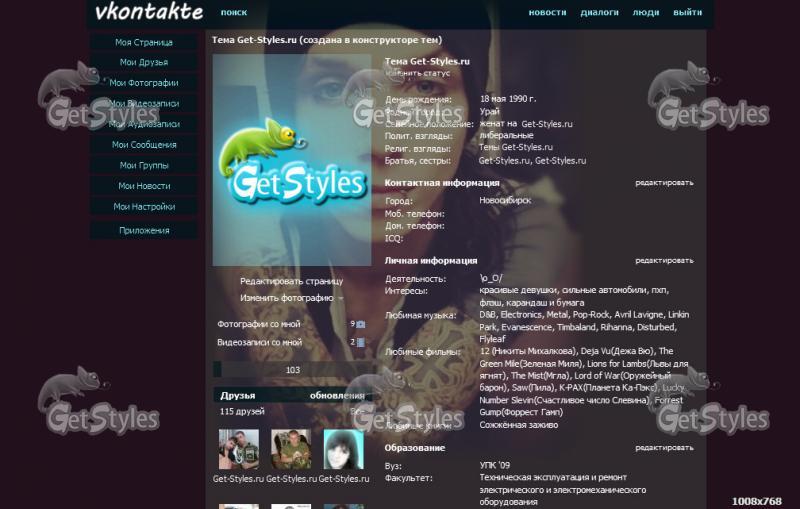The image size is (800, 509).
Task: Click the vkontakte logo
Action: point(149,13)
